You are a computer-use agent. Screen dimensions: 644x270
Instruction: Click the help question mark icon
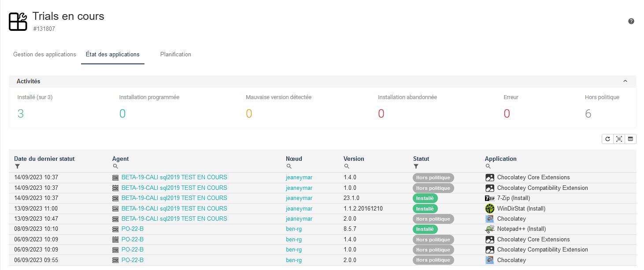point(631,21)
